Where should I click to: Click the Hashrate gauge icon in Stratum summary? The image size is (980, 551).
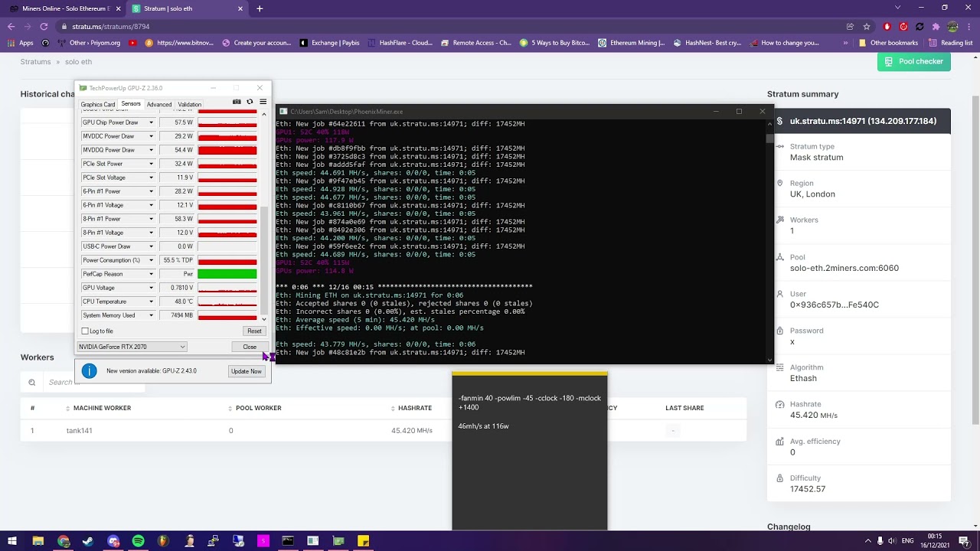pyautogui.click(x=779, y=405)
